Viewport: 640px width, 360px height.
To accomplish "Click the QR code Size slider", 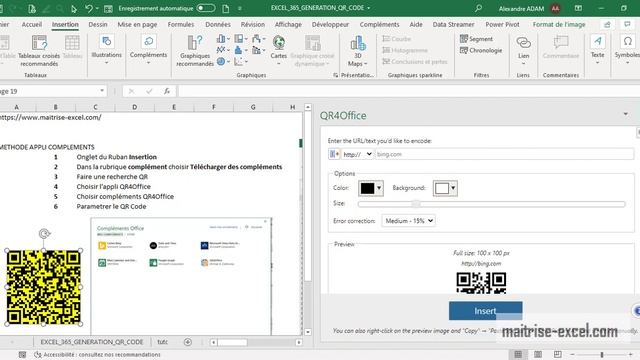I will point(491,204).
